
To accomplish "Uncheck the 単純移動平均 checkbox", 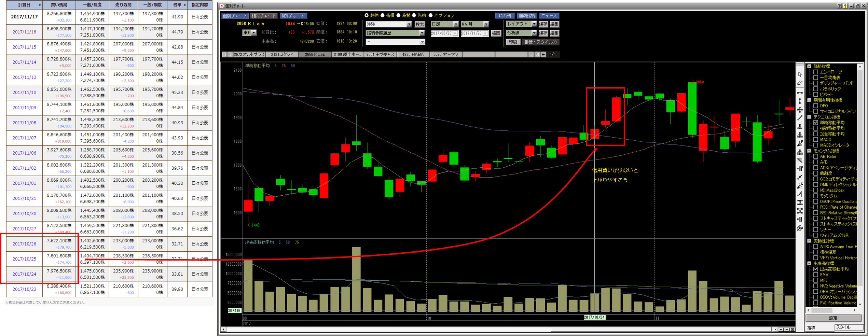I will click(816, 123).
